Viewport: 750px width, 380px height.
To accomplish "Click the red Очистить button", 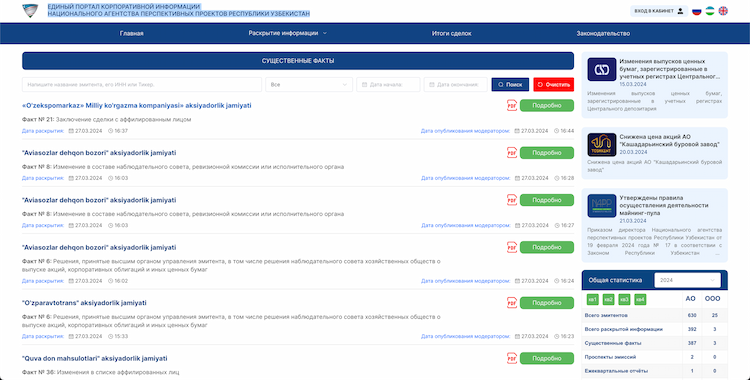I will [553, 85].
